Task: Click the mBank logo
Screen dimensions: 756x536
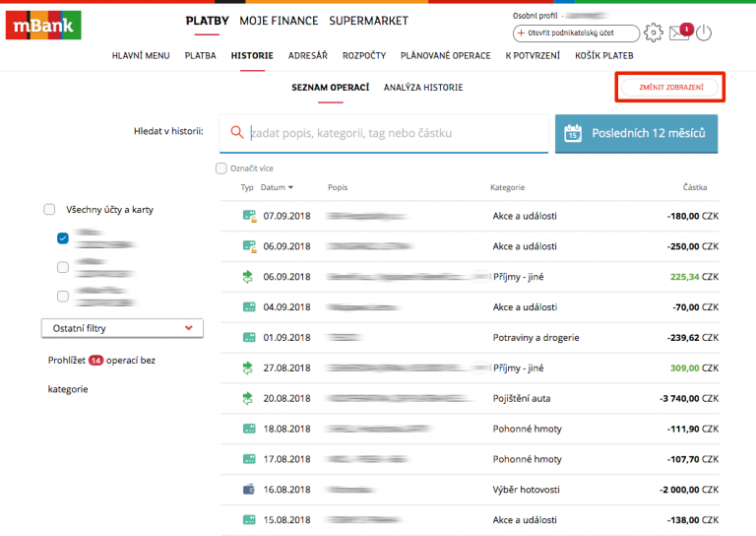Action: tap(43, 25)
